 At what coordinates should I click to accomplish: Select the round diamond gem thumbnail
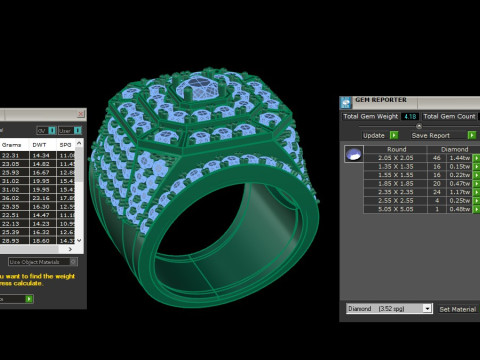click(x=354, y=154)
